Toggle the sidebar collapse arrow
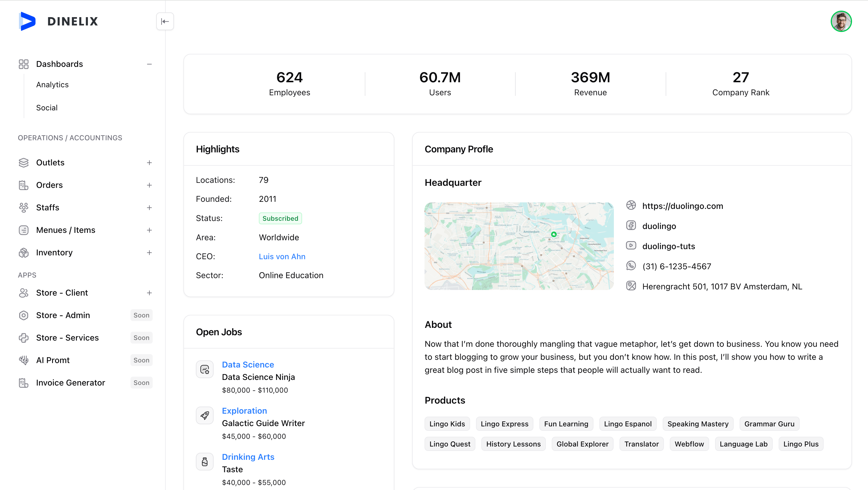This screenshot has height=490, width=868. pyautogui.click(x=165, y=21)
